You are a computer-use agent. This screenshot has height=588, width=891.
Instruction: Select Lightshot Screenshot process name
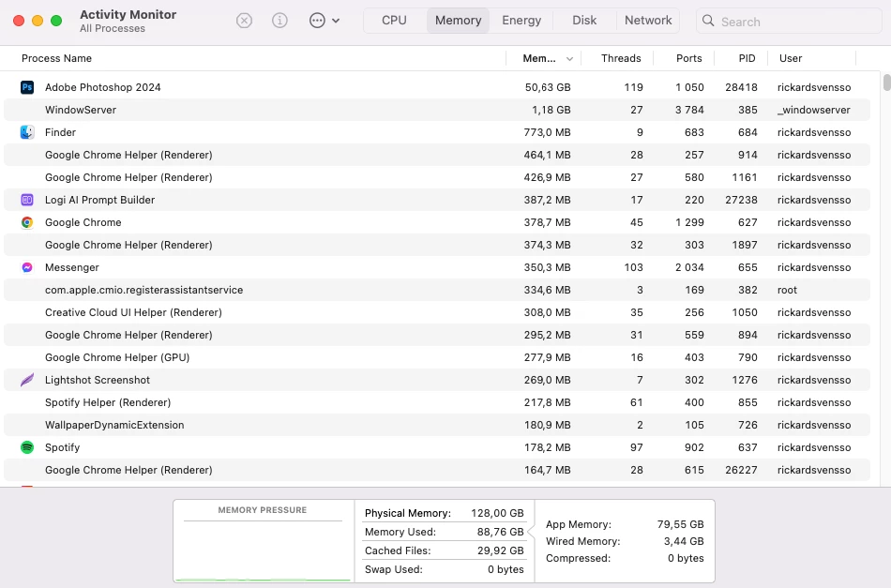[x=98, y=380]
